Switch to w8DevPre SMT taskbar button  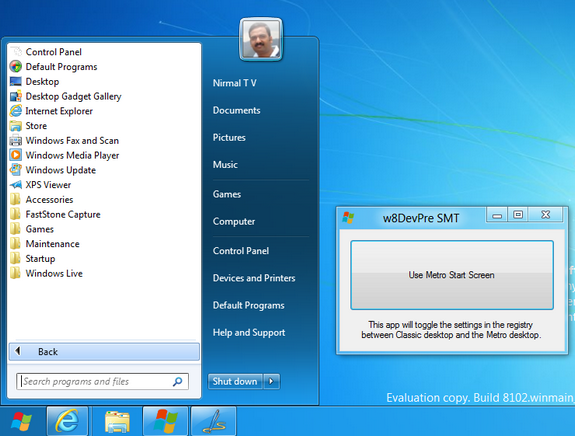165,421
